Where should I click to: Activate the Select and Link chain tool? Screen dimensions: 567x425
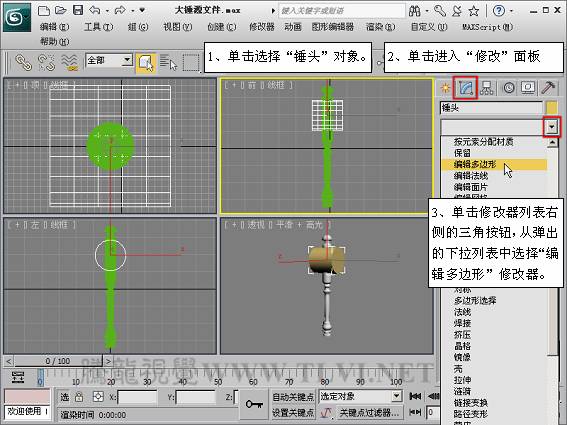pyautogui.click(x=24, y=62)
